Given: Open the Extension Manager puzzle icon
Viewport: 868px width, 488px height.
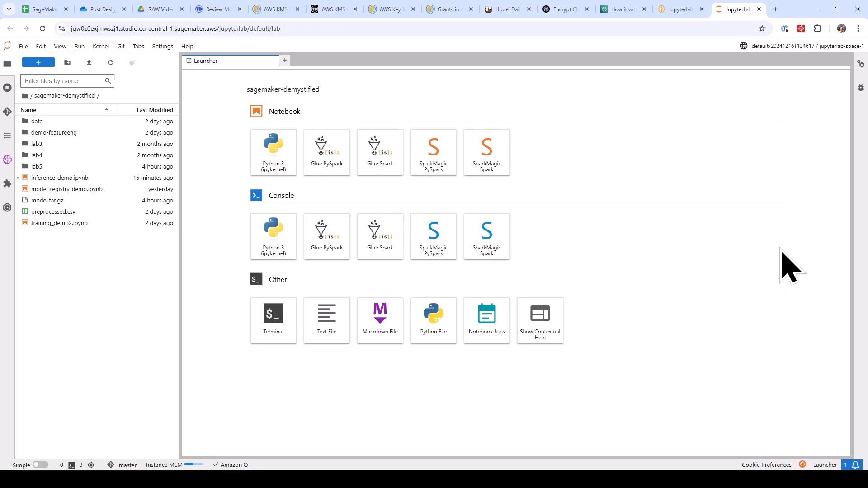Looking at the screenshot, I should (x=7, y=183).
